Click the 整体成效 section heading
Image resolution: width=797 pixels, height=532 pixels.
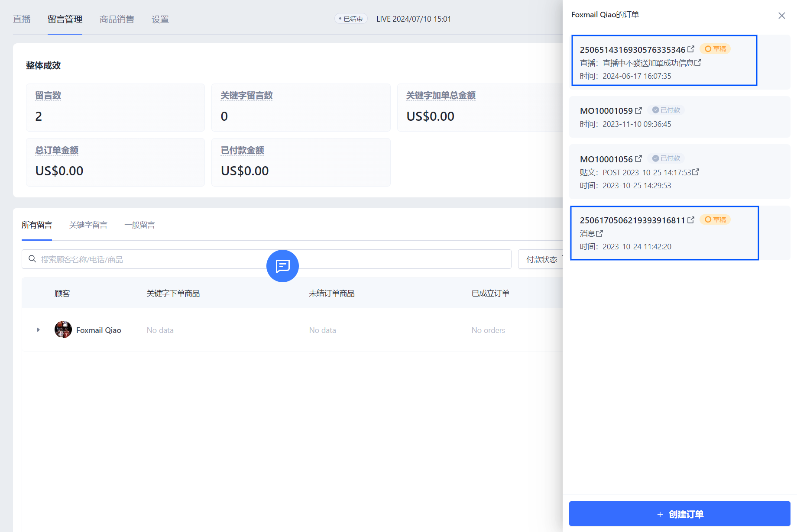coord(43,65)
